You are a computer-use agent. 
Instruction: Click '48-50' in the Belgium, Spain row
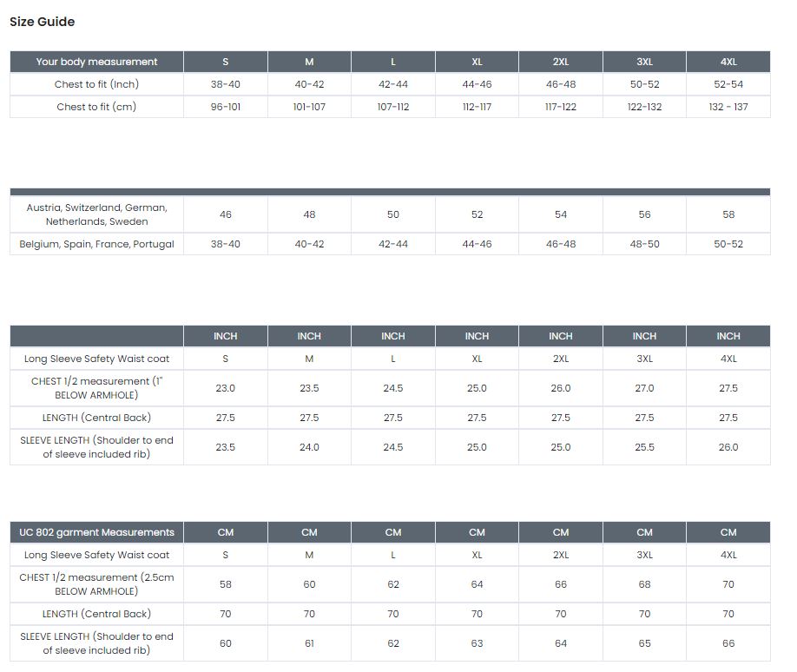(x=644, y=244)
